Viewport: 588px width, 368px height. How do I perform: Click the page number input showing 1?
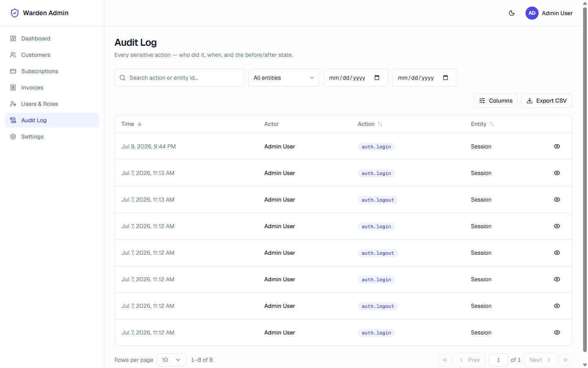click(499, 360)
